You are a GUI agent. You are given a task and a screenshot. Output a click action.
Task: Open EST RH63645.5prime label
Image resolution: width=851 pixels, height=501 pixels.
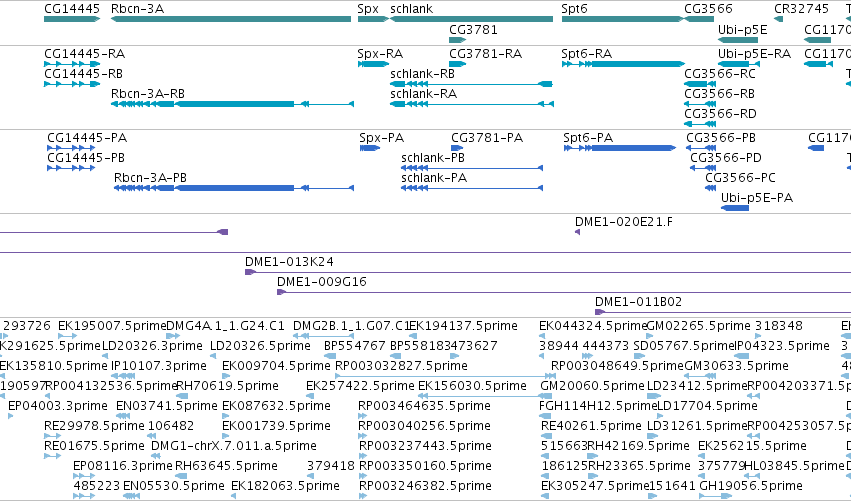pyautogui.click(x=226, y=467)
